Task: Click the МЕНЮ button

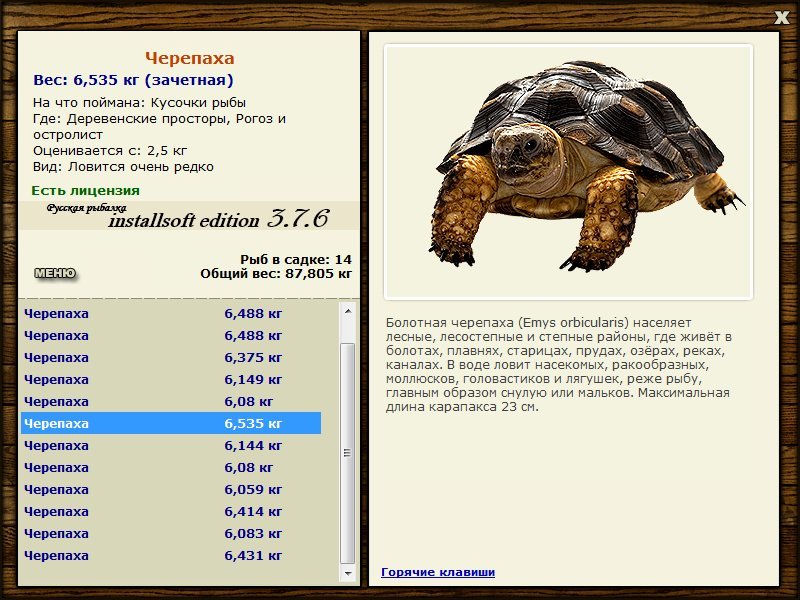Action: tap(55, 273)
